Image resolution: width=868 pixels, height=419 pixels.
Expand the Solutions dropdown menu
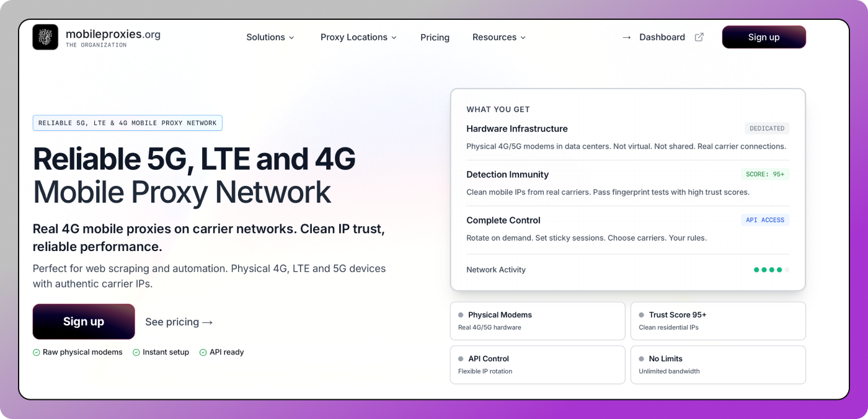pos(270,37)
